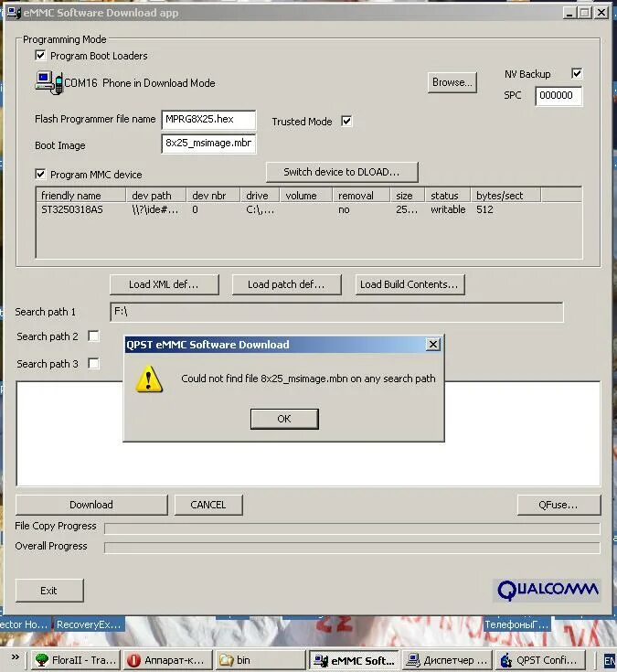Select the ST3250318AS device row
Screen dimensions: 617x672
(309, 209)
